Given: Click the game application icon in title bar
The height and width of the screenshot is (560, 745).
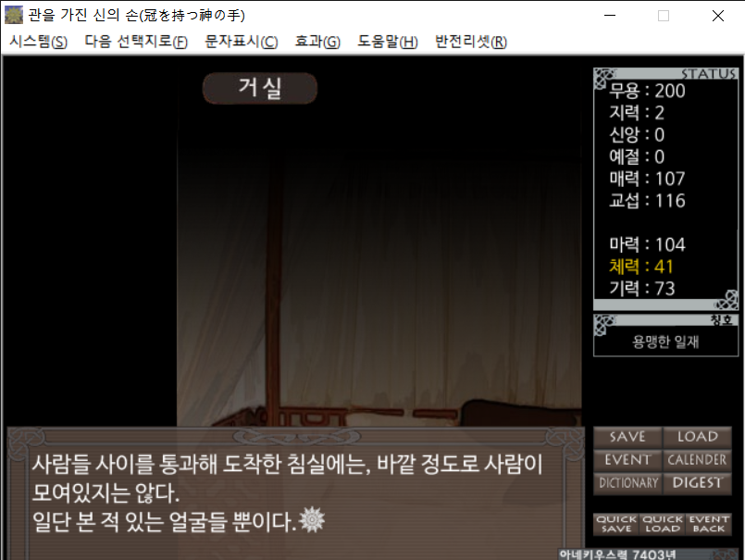Looking at the screenshot, I should (x=14, y=15).
